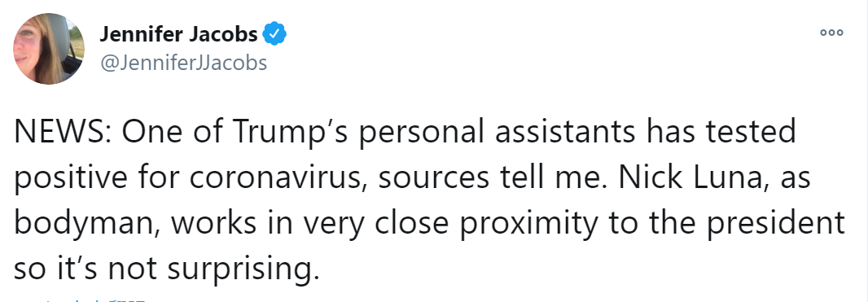Click the word "tested" ending the first line
868x302 pixels.
(748, 132)
